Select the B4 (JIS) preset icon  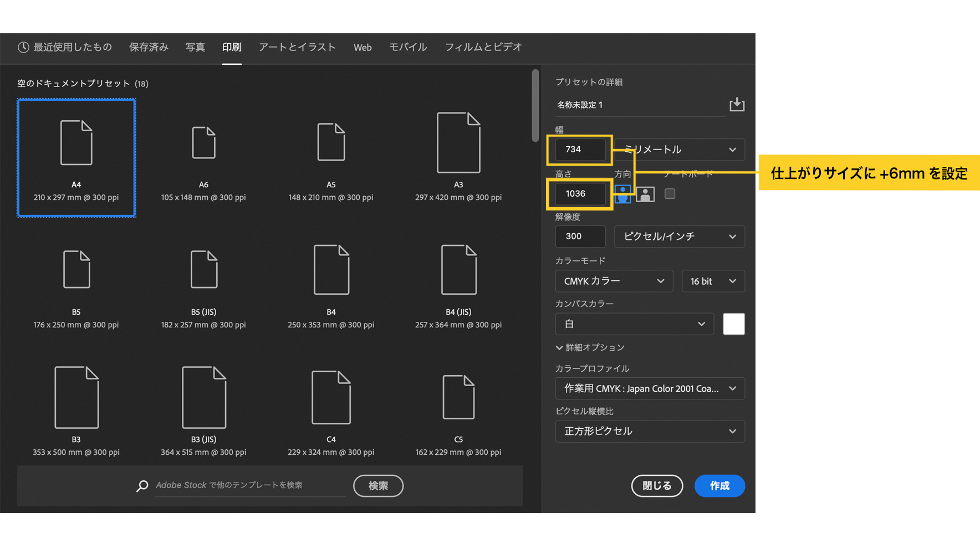(458, 269)
